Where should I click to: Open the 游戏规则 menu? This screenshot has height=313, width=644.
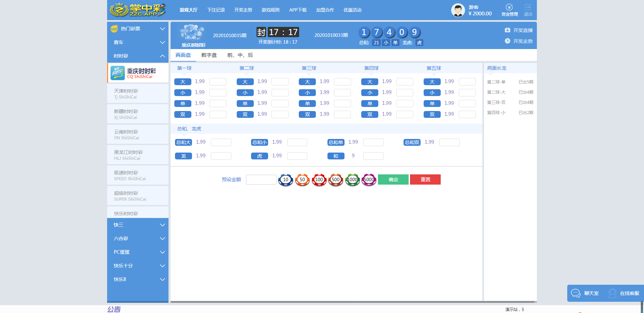point(270,10)
